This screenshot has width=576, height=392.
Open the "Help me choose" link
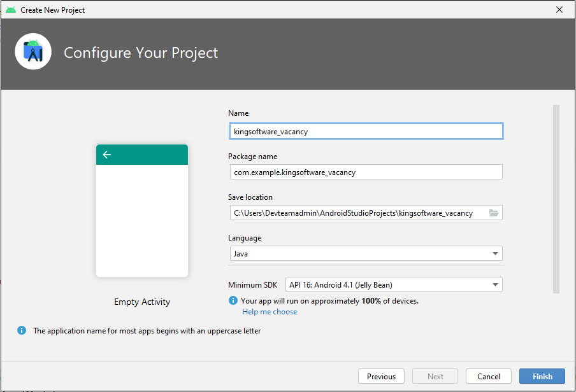coord(270,312)
